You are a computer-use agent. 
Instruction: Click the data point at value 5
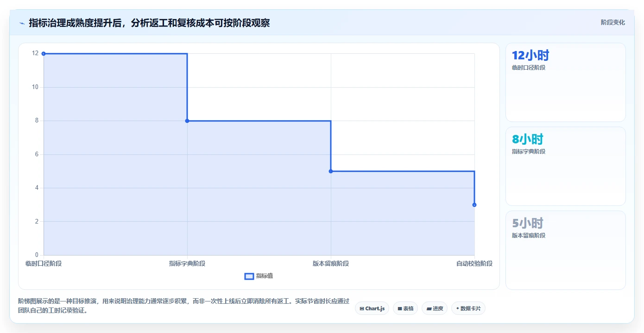click(331, 171)
